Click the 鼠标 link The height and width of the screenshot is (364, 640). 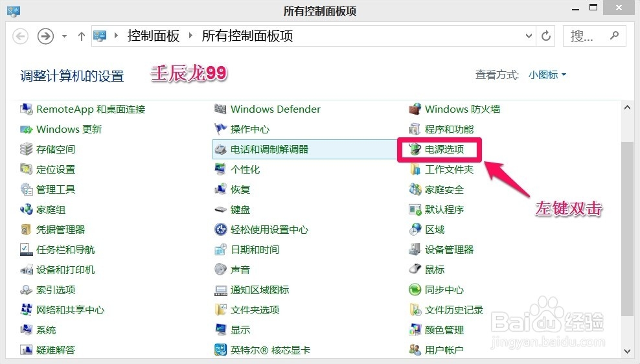click(434, 269)
